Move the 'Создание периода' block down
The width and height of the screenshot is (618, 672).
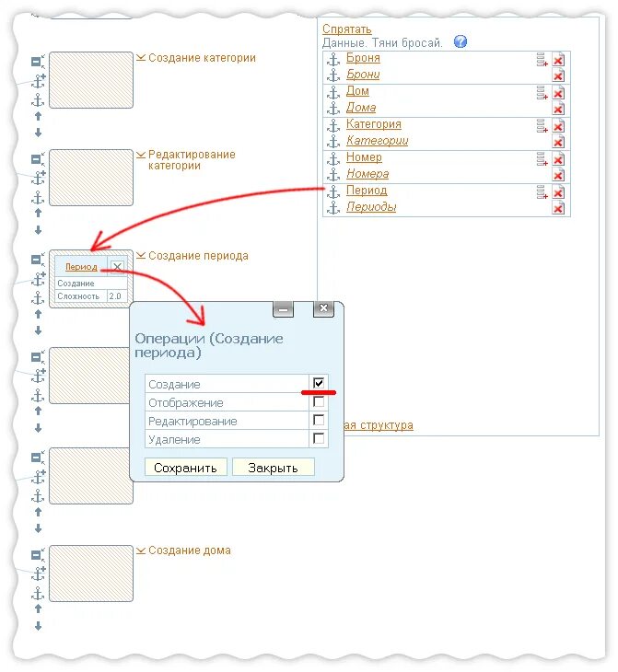tap(38, 330)
